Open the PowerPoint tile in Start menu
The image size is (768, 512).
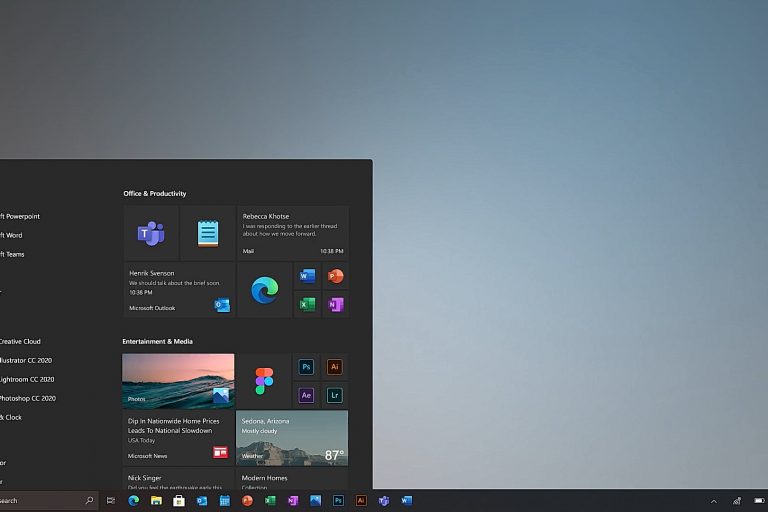click(336, 276)
